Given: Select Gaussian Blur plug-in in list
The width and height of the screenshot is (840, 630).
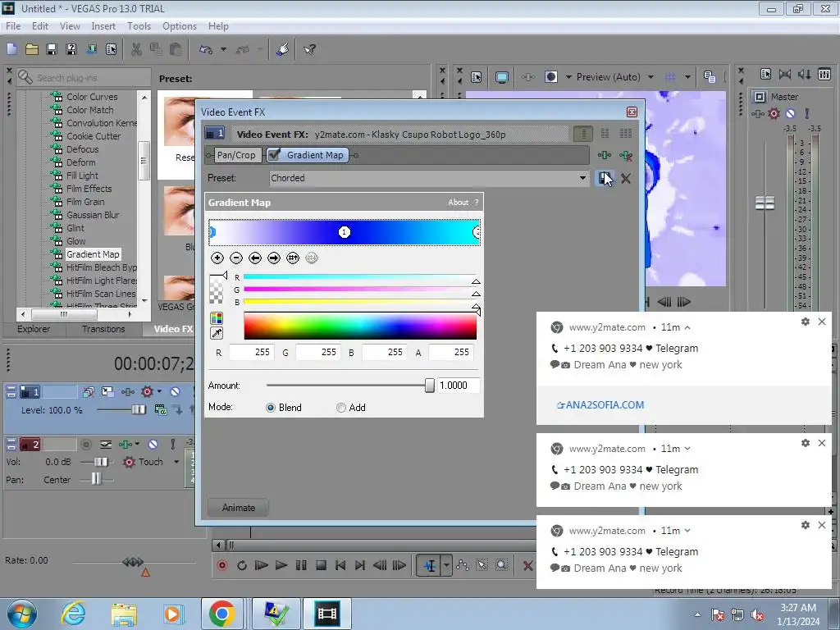Looking at the screenshot, I should coord(93,215).
